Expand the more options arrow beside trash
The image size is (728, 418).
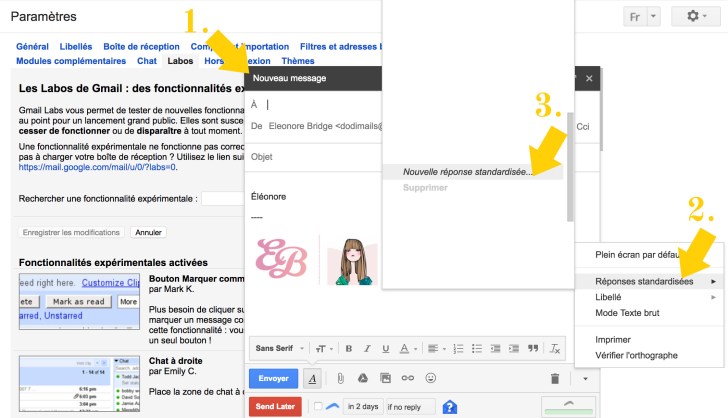(586, 379)
